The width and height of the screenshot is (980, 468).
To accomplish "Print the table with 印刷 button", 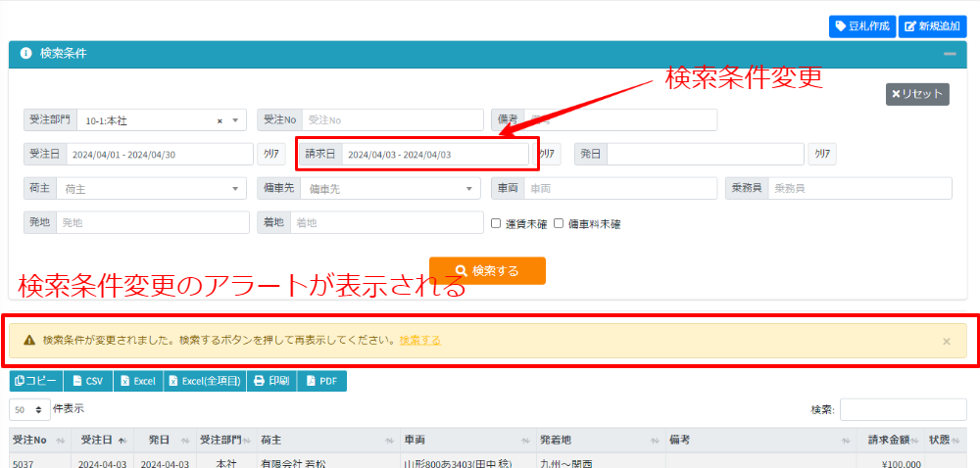I will click(x=270, y=381).
